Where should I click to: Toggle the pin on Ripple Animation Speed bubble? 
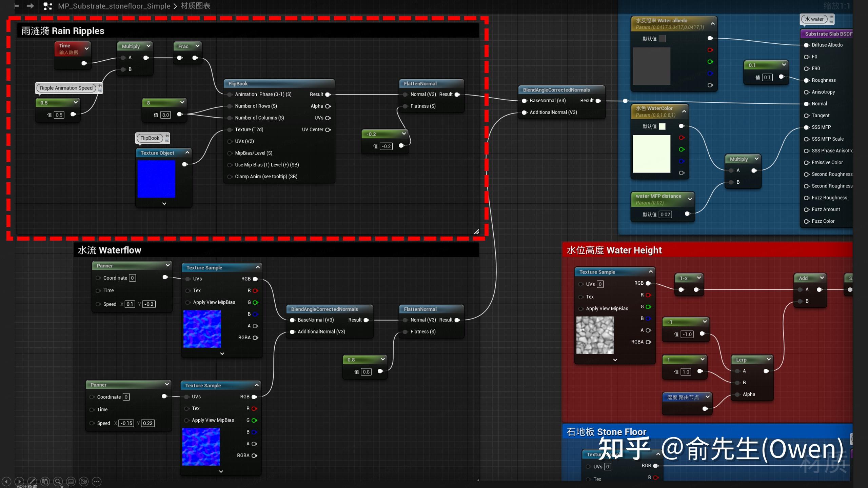pyautogui.click(x=100, y=86)
